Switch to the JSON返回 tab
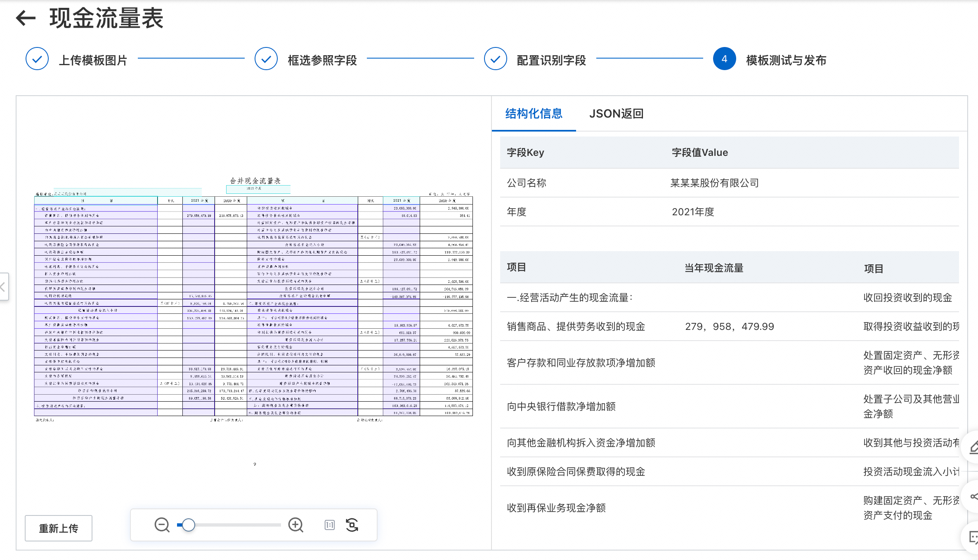Screen dimensions: 978x560 [x=616, y=114]
